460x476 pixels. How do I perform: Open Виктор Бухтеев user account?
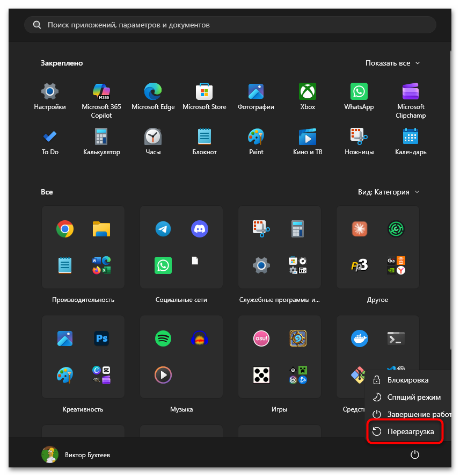tap(76, 455)
